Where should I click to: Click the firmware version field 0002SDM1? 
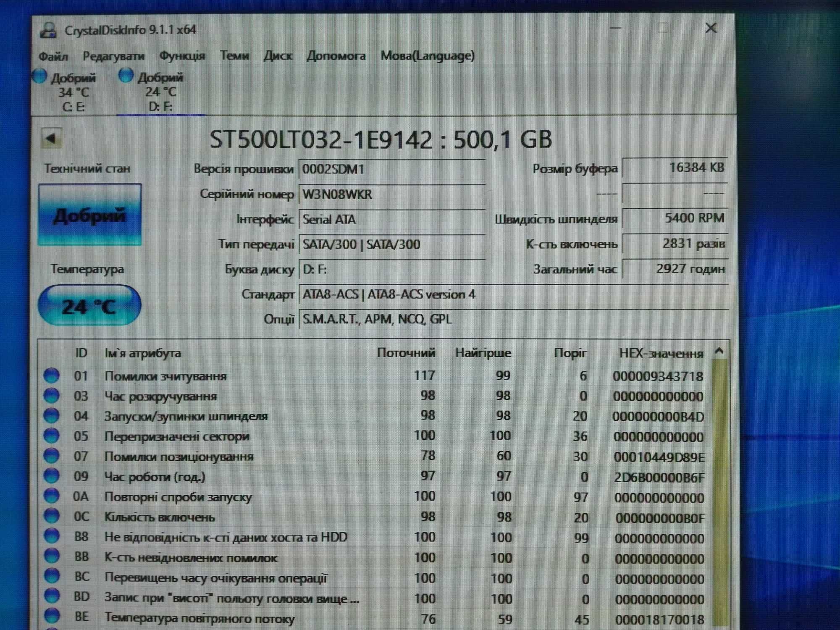click(x=392, y=169)
